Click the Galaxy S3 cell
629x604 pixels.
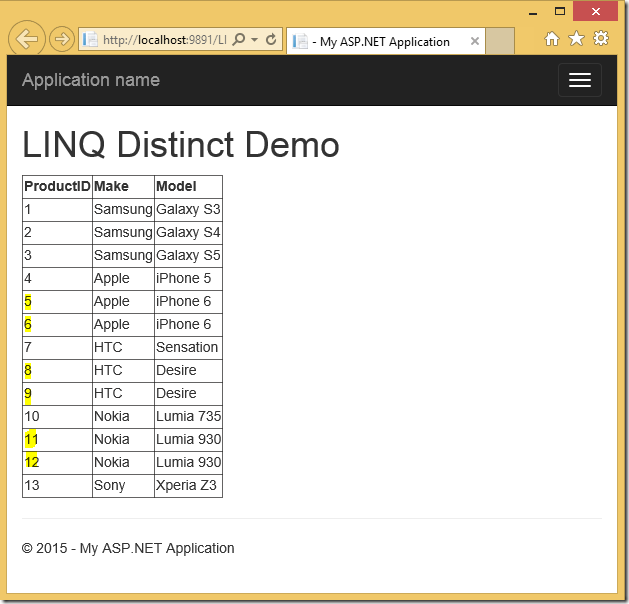(188, 209)
